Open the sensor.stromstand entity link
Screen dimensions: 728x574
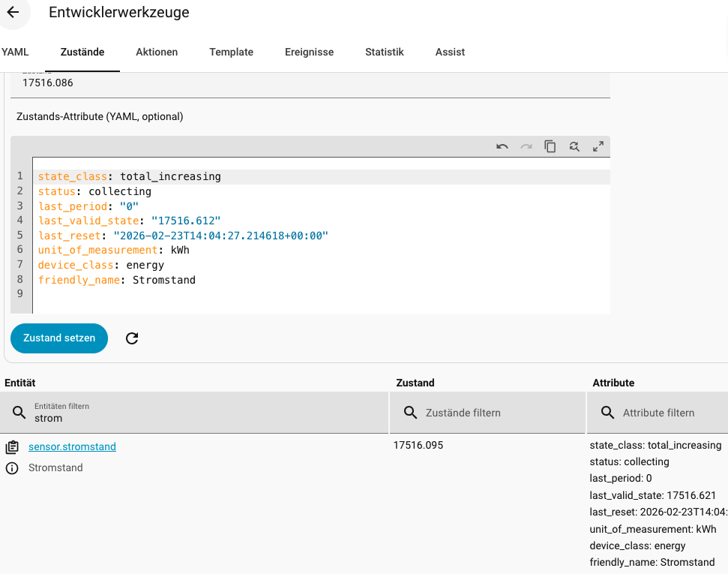pyautogui.click(x=72, y=446)
